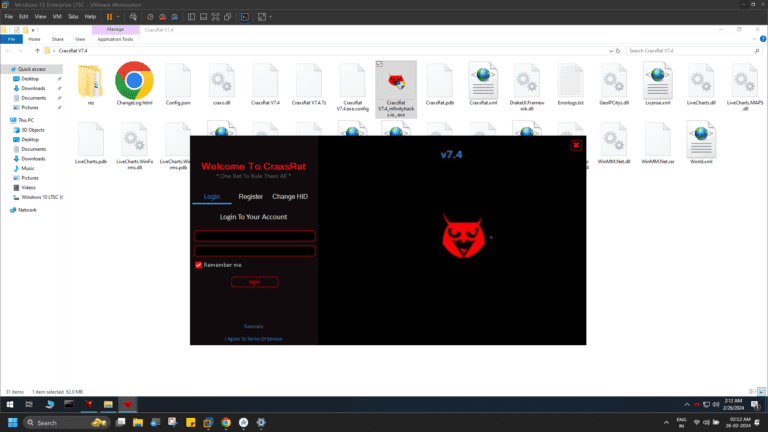
Task: Show hidden icons in host system tray
Action: click(x=666, y=423)
